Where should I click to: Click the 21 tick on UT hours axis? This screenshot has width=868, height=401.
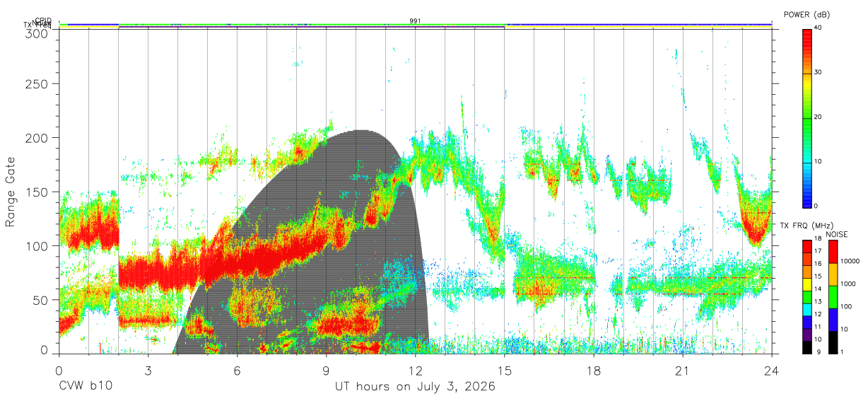[683, 370]
